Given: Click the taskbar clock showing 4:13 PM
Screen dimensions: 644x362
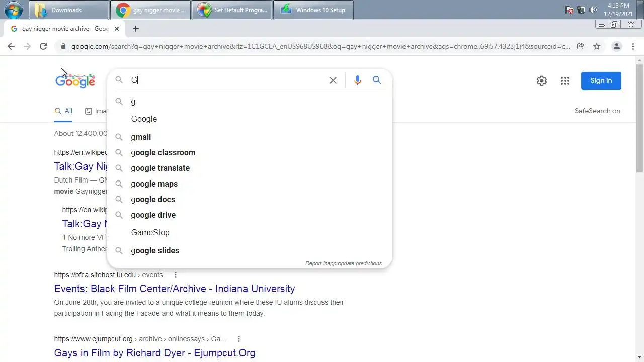Looking at the screenshot, I should (x=618, y=10).
